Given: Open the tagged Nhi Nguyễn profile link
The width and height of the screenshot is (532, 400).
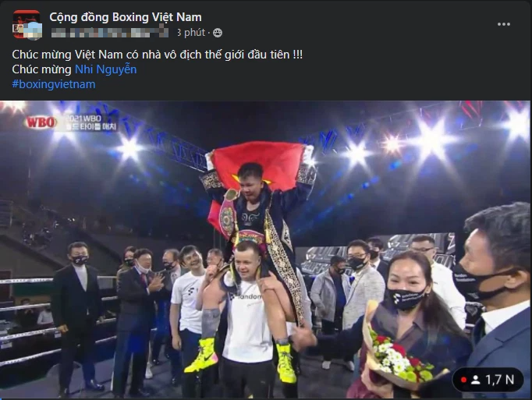Looking at the screenshot, I should 105,69.
